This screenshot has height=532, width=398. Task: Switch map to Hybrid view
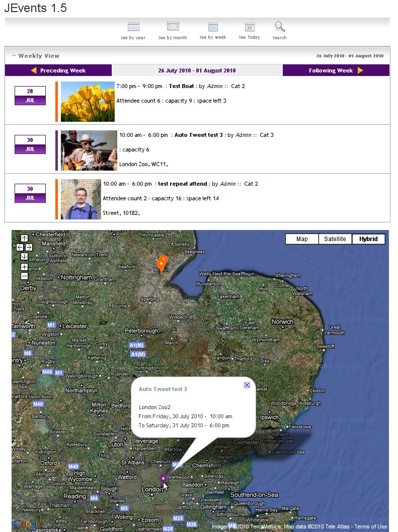click(368, 239)
